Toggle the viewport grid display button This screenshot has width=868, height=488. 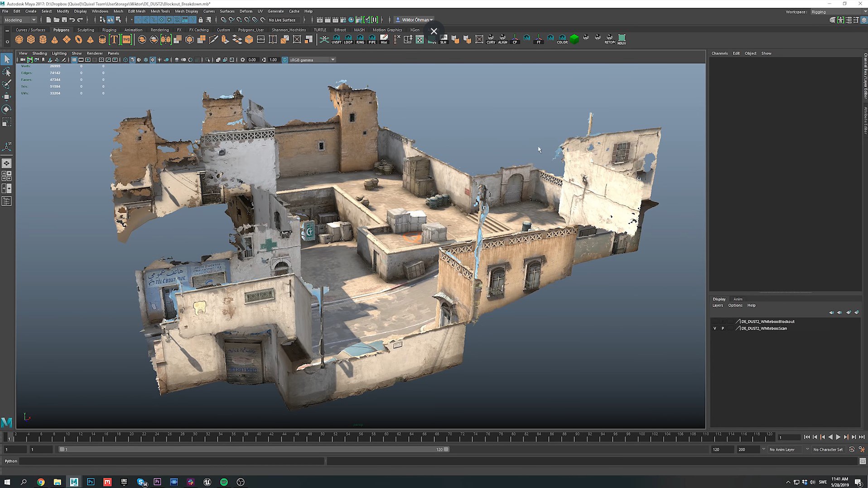pos(74,60)
